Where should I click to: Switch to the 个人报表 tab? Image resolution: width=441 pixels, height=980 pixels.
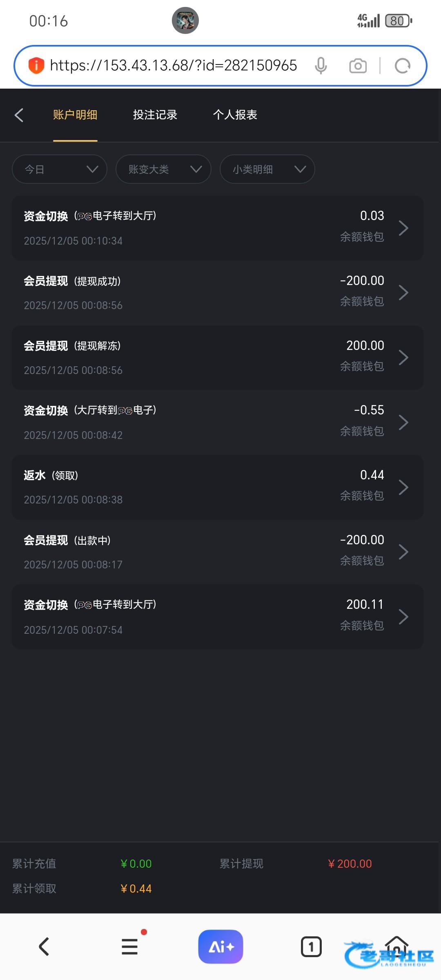(235, 115)
